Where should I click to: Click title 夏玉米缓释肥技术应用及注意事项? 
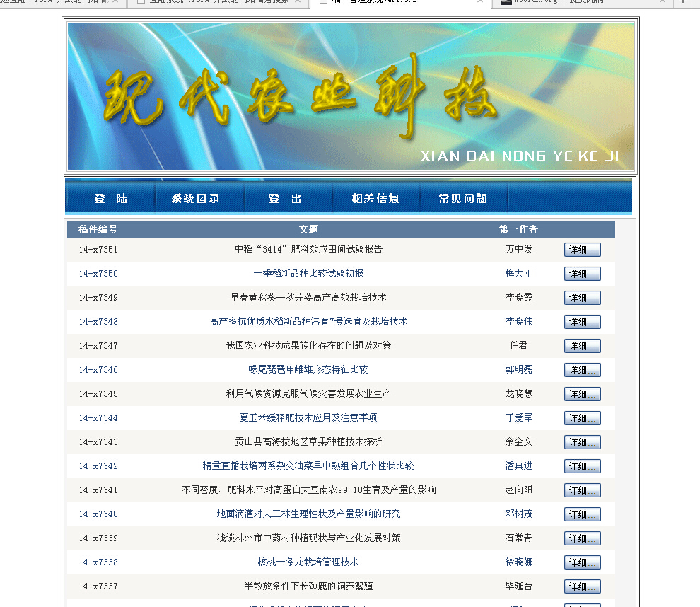pyautogui.click(x=308, y=418)
